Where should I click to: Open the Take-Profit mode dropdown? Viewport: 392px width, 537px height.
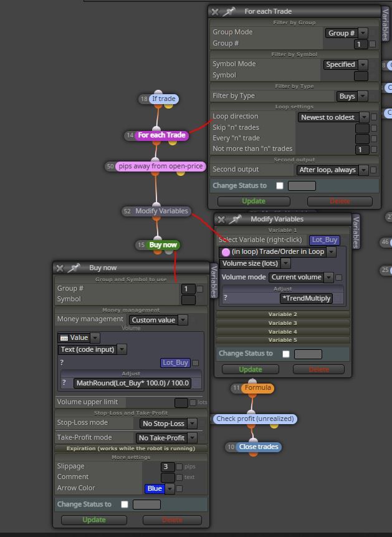193,438
